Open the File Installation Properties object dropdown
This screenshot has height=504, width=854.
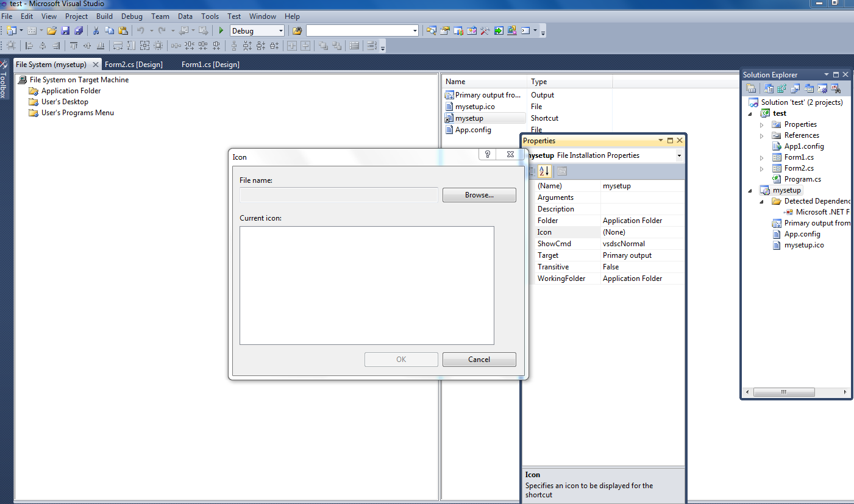coord(679,155)
